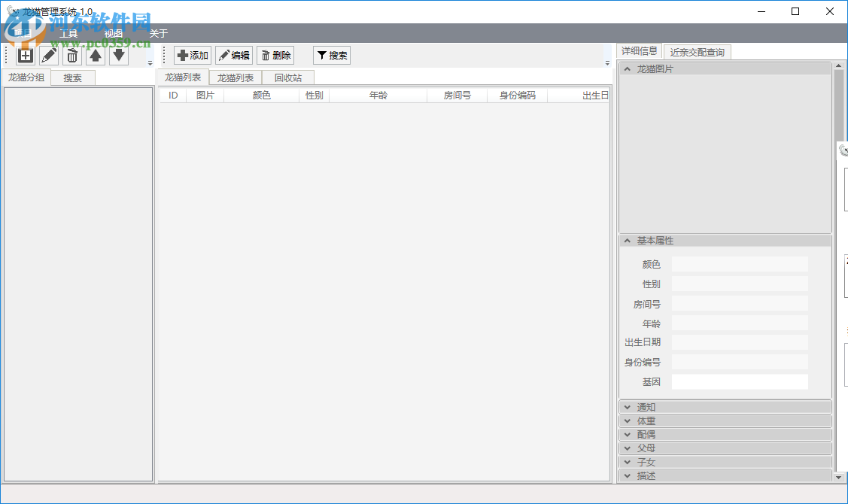The image size is (848, 504).
Task: Click inside the 基因 input field
Action: pos(740,381)
